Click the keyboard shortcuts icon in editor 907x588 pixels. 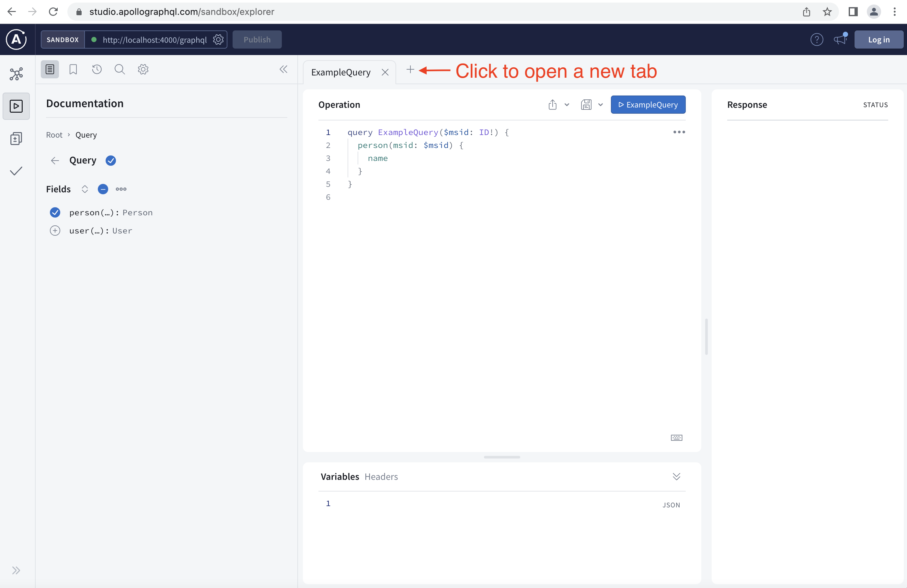point(676,437)
